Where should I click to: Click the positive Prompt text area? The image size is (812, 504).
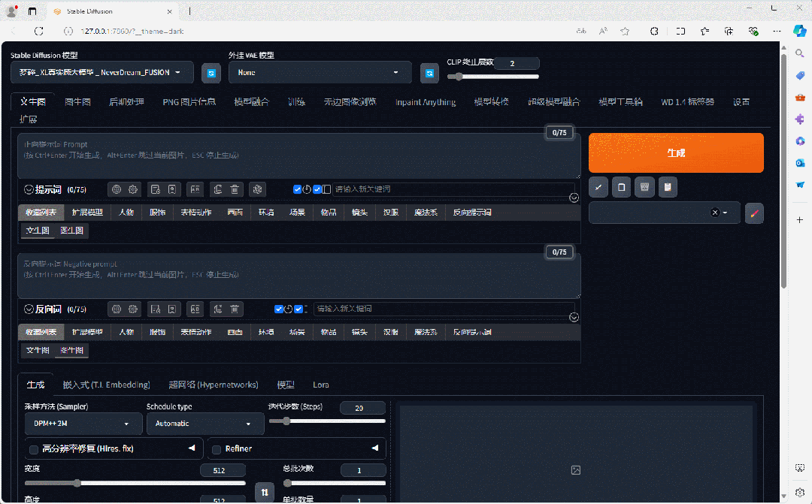click(x=298, y=155)
